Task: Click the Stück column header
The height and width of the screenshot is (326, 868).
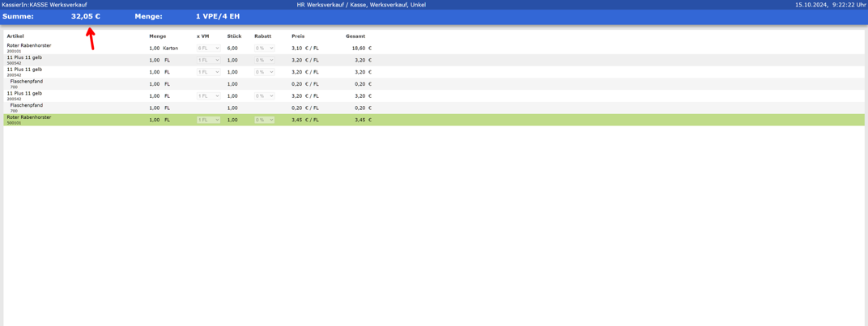Action: [x=234, y=36]
